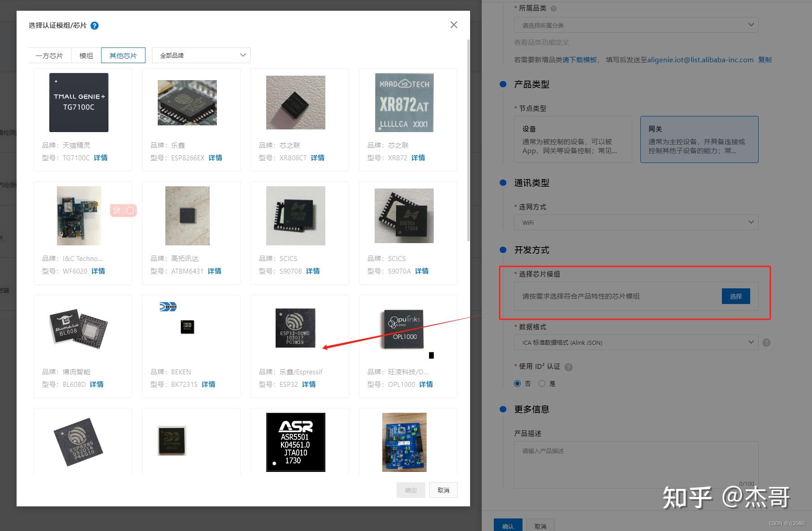The image size is (812, 531).
Task: Switch to the 一方芯片 tab
Action: (x=50, y=55)
